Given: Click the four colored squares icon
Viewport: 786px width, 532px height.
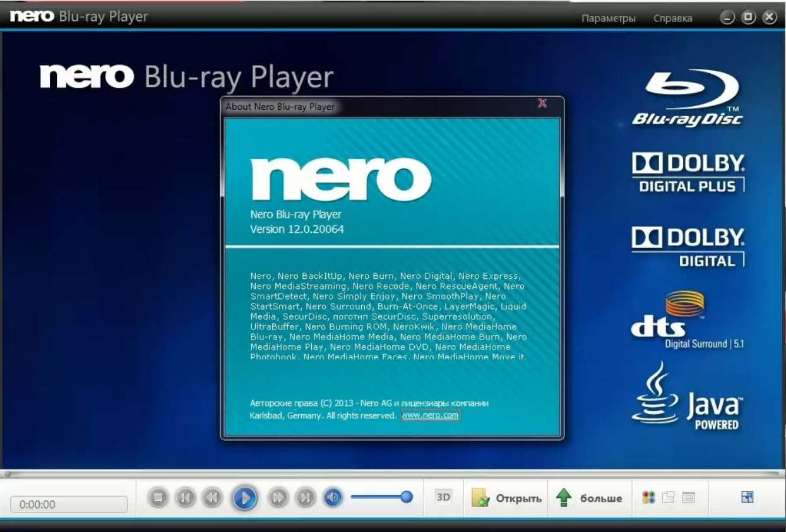Looking at the screenshot, I should coord(648,498).
